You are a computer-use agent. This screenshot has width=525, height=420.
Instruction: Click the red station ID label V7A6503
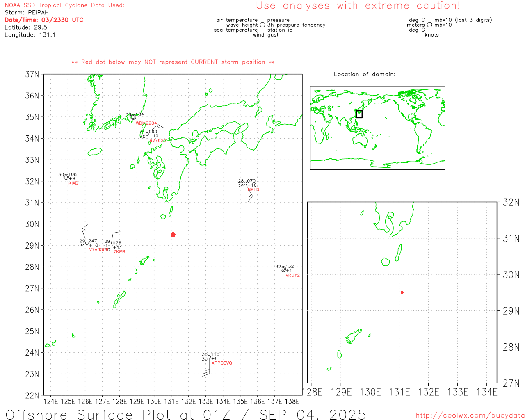coord(99,250)
